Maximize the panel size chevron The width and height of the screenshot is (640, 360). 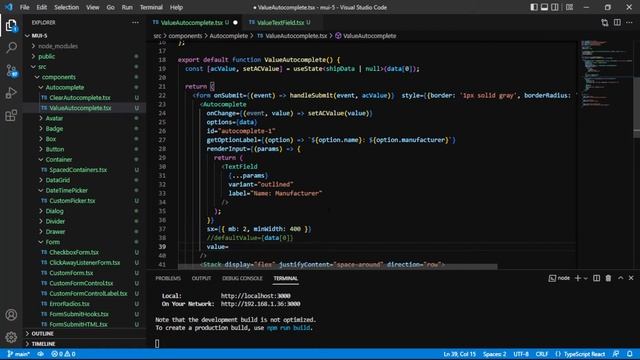tap(620, 278)
